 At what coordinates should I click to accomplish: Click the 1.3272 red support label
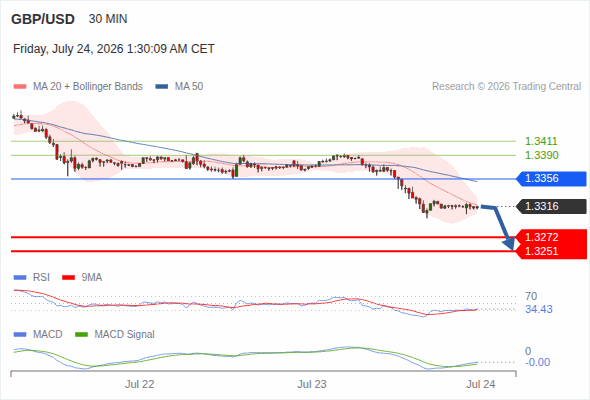point(541,237)
